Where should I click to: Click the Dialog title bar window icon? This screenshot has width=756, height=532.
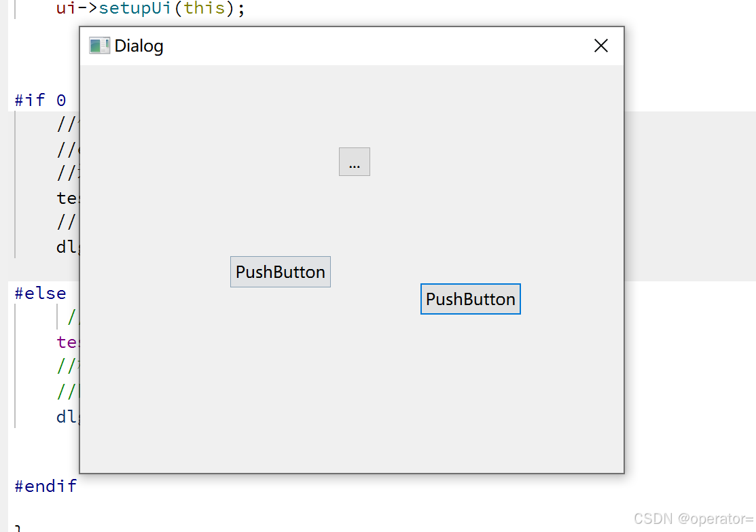99,46
